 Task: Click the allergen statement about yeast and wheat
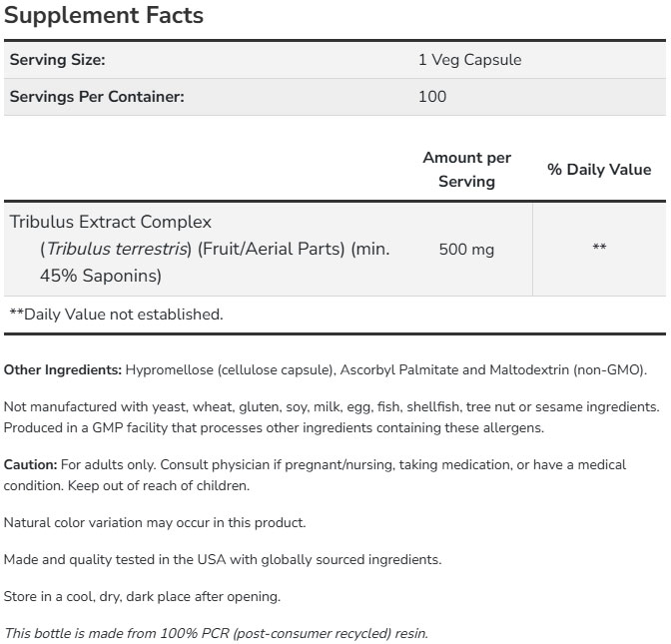tap(332, 407)
